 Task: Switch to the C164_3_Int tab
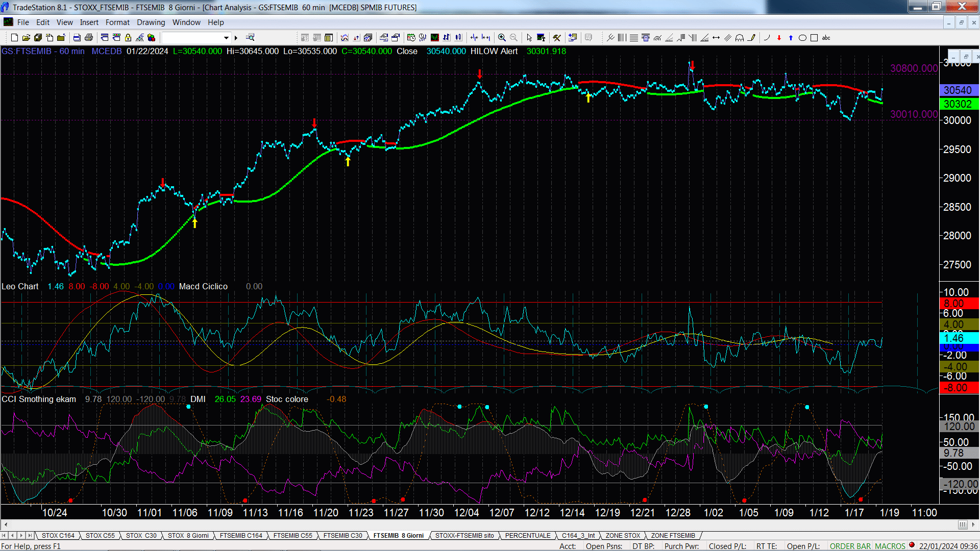(x=578, y=536)
